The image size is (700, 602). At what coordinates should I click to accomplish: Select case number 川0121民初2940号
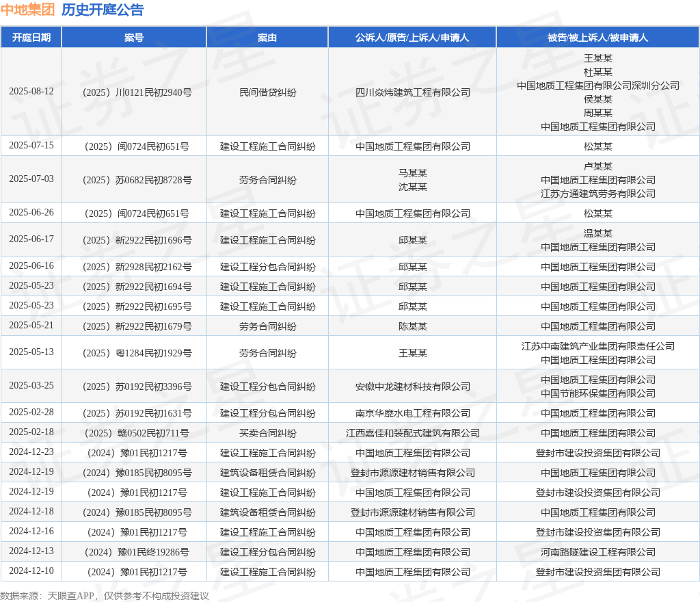pos(137,92)
